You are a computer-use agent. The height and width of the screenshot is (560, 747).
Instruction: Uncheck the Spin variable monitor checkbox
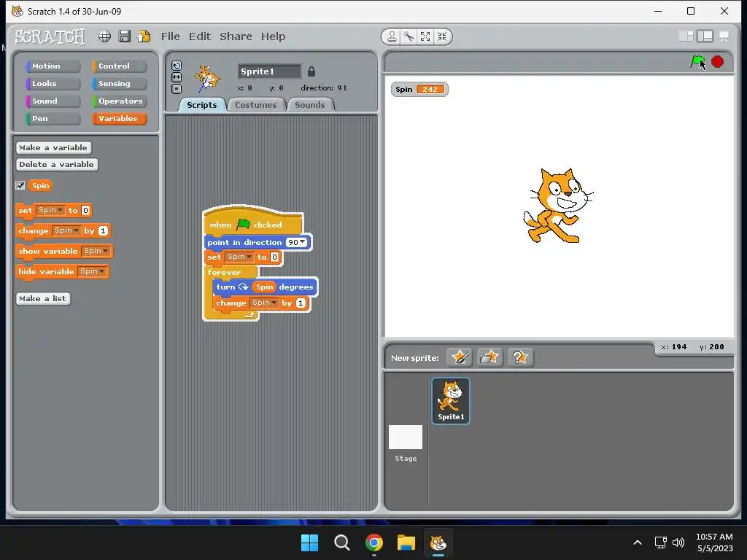coord(20,185)
